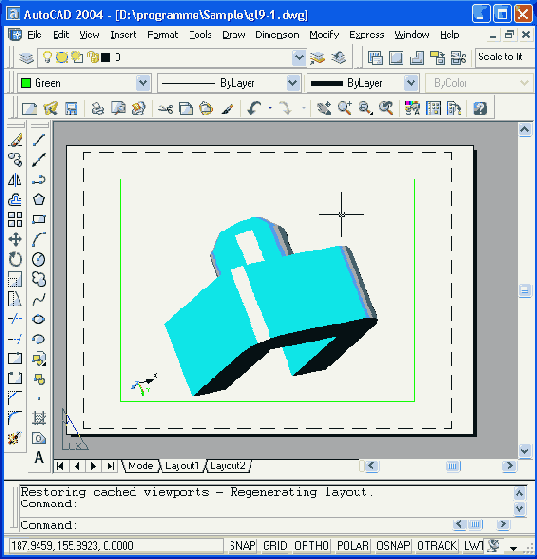Image resolution: width=537 pixels, height=559 pixels.
Task: Toggle LWT lineweight display in status bar
Action: pyautogui.click(x=474, y=545)
